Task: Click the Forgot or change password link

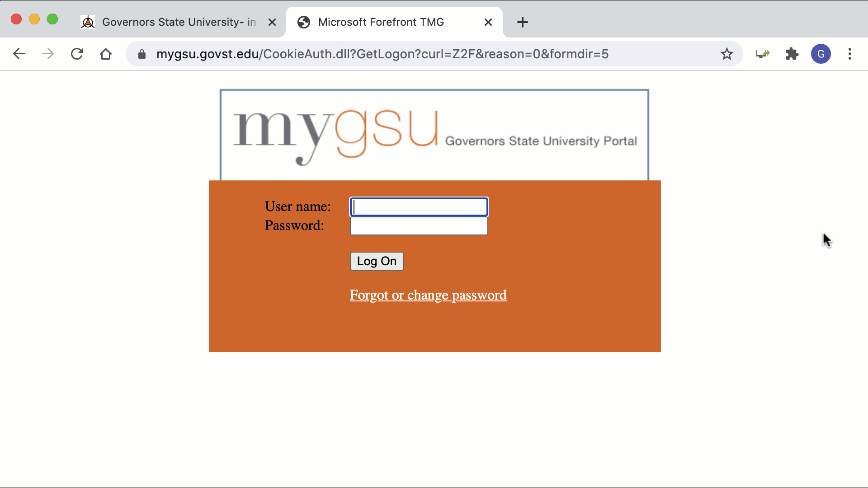Action: click(428, 295)
